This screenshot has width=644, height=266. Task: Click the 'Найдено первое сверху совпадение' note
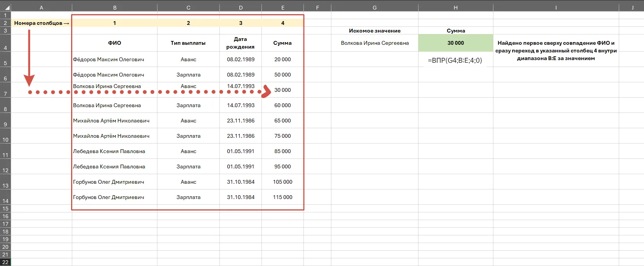(x=556, y=51)
